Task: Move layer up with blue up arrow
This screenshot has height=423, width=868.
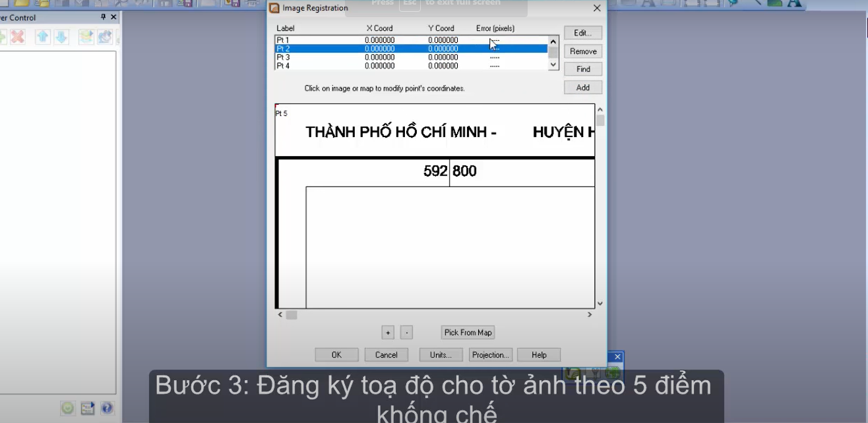Action: coord(43,37)
